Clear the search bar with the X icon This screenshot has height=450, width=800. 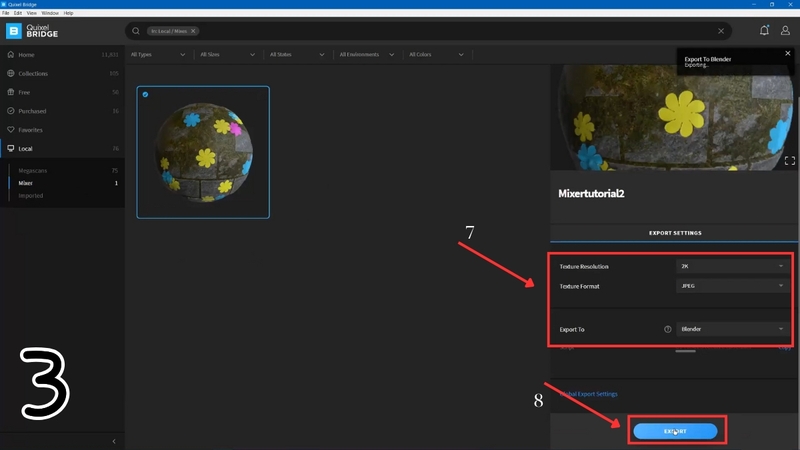721,31
